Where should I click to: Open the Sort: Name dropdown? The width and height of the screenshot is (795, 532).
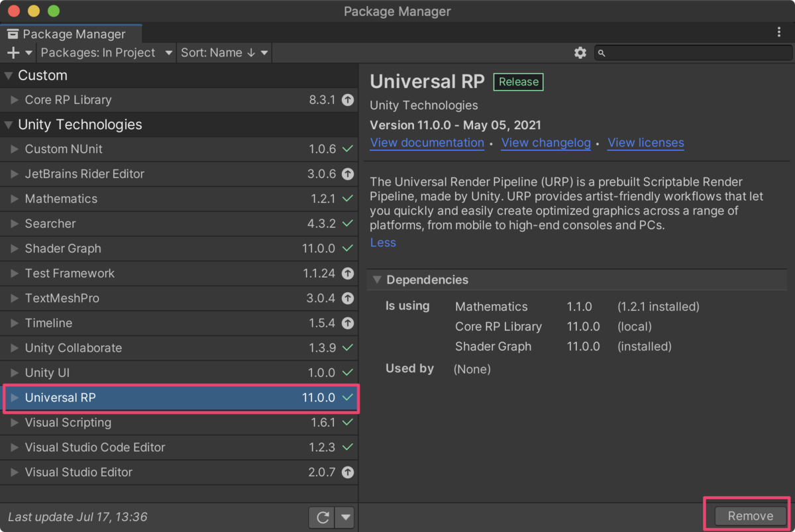click(225, 53)
